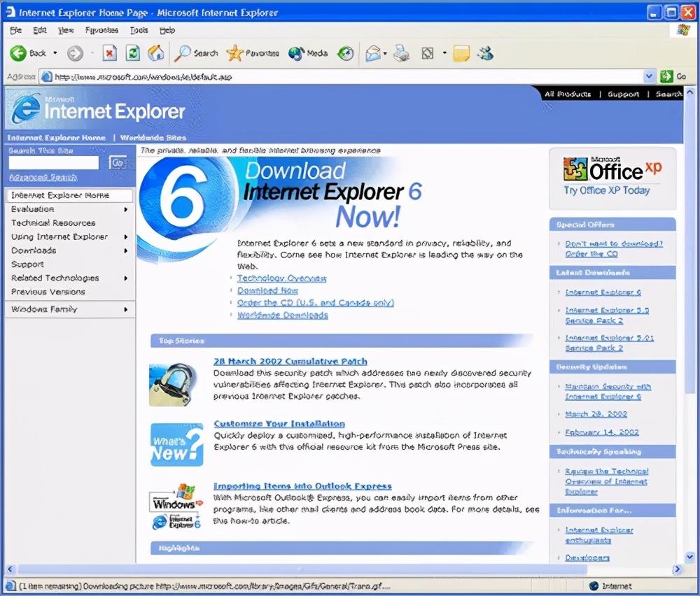
Task: Open the Mail toolbar button
Action: pyautogui.click(x=373, y=53)
